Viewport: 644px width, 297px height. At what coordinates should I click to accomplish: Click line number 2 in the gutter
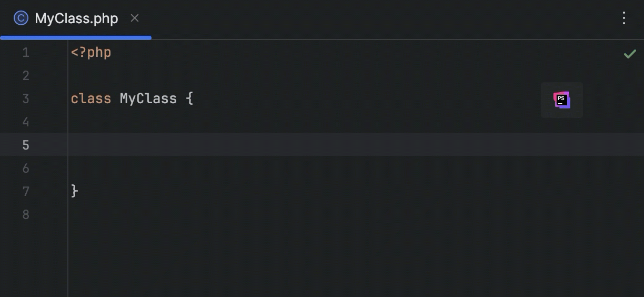coord(26,76)
